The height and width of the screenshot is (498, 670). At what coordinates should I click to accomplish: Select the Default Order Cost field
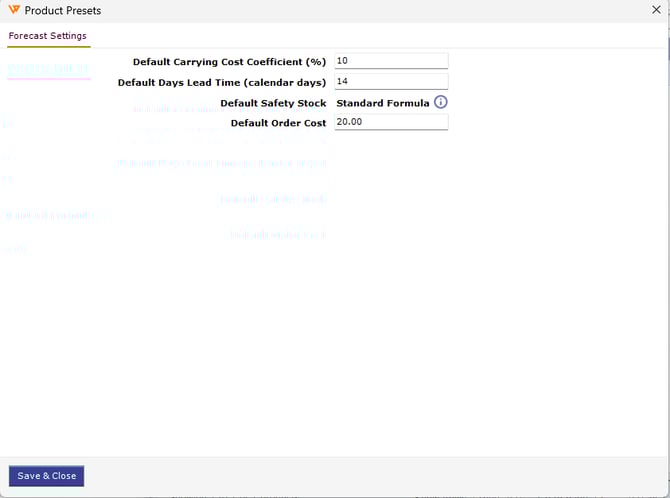(391, 123)
